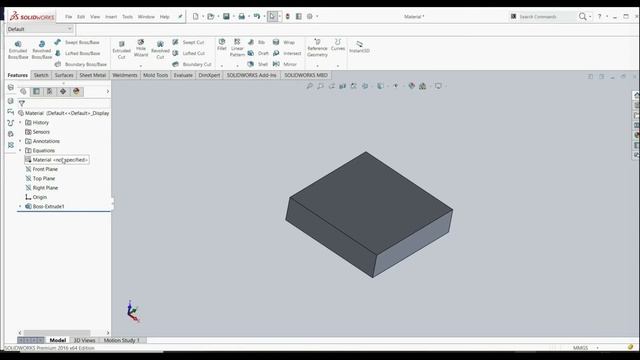640x360 pixels.
Task: Click the Search Commands field
Action: (542, 17)
